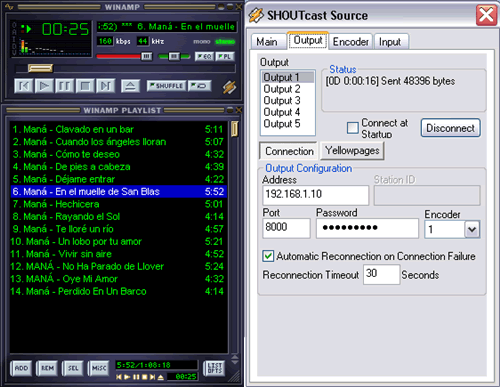Select track 'Rayando el Sol'
Image resolution: width=501 pixels, height=387 pixels.
pos(118,217)
